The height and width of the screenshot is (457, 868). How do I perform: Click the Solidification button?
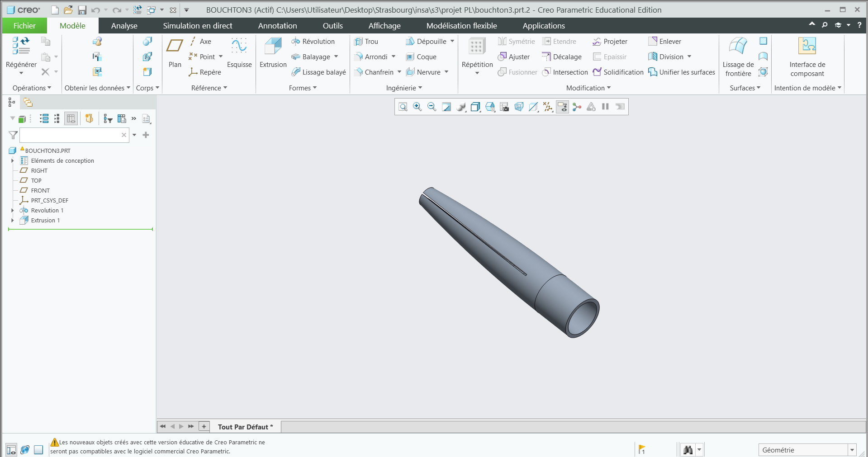[x=618, y=72]
